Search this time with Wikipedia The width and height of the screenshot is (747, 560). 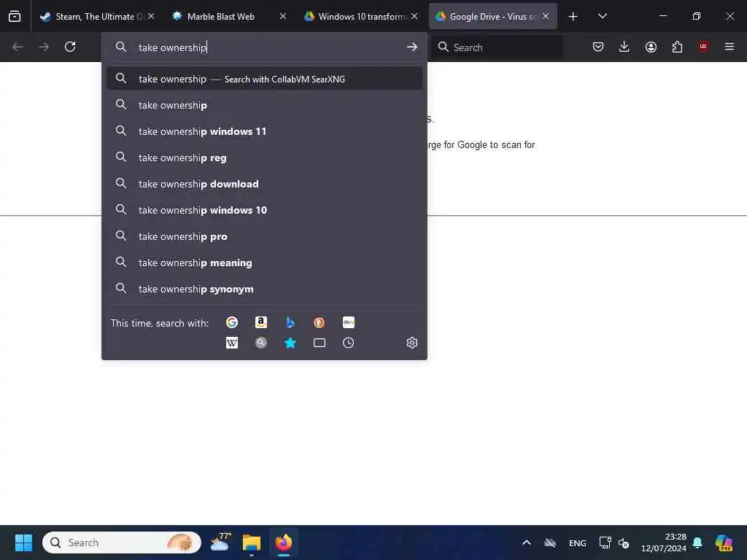tap(232, 343)
